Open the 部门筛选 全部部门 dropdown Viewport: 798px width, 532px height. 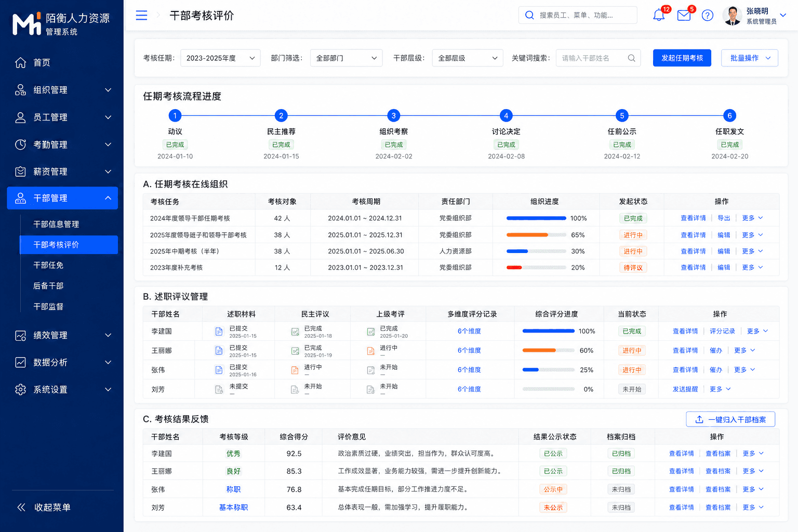[x=347, y=58]
